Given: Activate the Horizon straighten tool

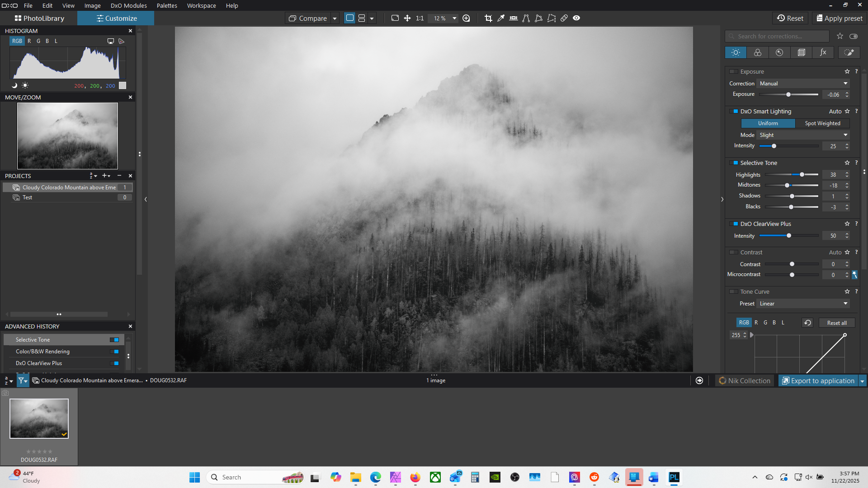Looking at the screenshot, I should click(514, 18).
